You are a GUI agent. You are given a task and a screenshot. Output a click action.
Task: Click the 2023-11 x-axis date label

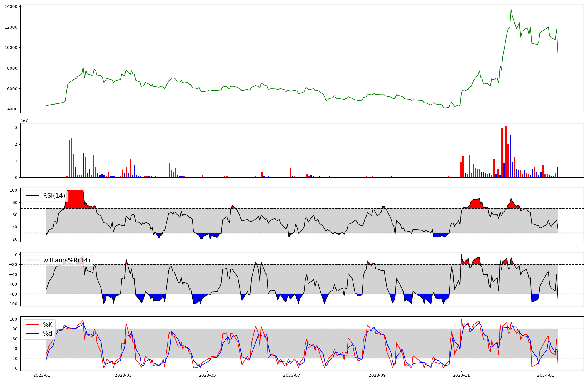pyautogui.click(x=461, y=375)
